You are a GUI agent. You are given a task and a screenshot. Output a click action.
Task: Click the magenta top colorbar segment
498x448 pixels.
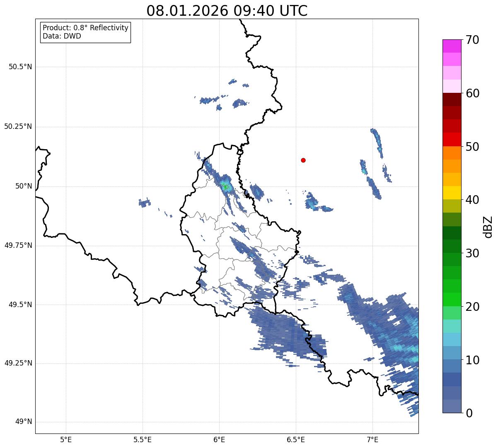pos(452,46)
